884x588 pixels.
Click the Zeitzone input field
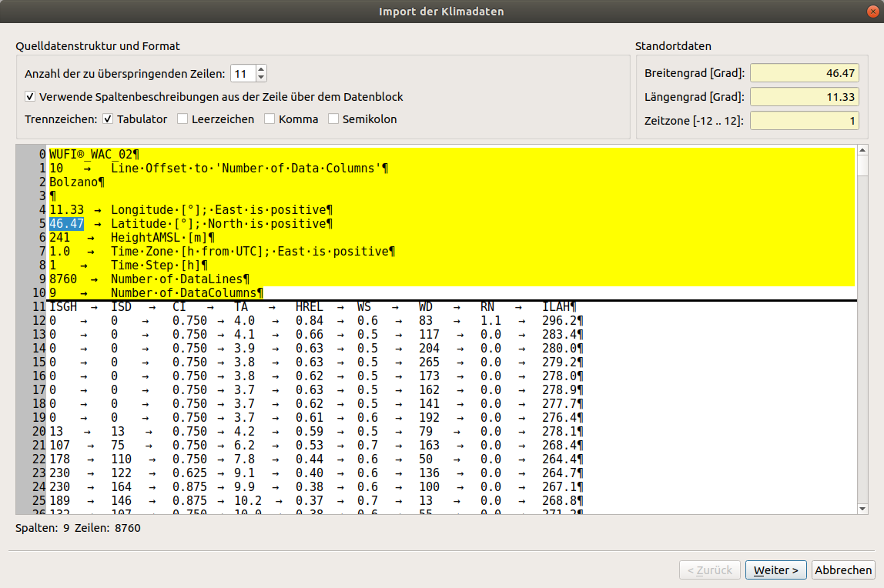tap(805, 121)
